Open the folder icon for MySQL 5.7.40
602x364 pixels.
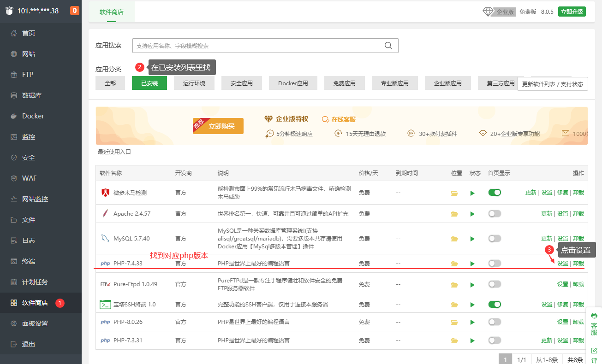(454, 239)
